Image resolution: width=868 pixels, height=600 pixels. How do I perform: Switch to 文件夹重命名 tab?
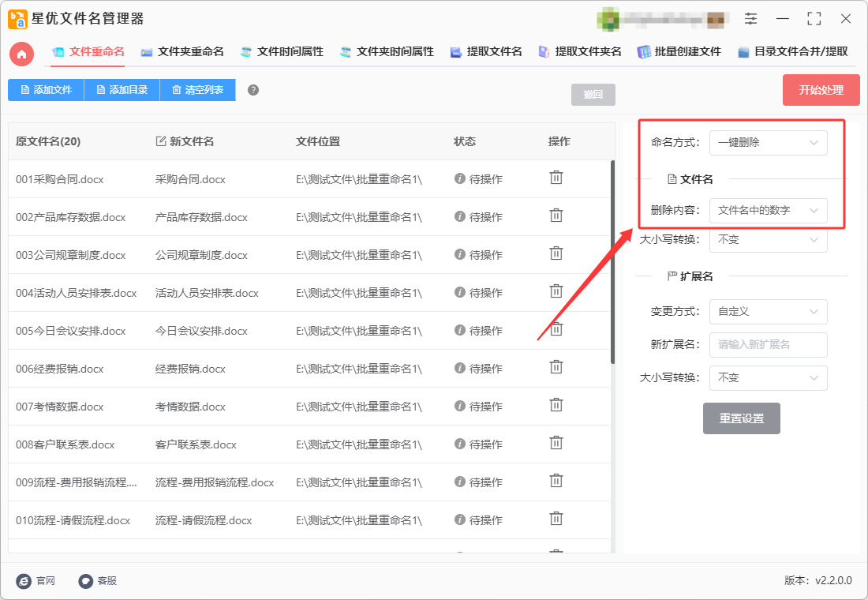coord(182,52)
